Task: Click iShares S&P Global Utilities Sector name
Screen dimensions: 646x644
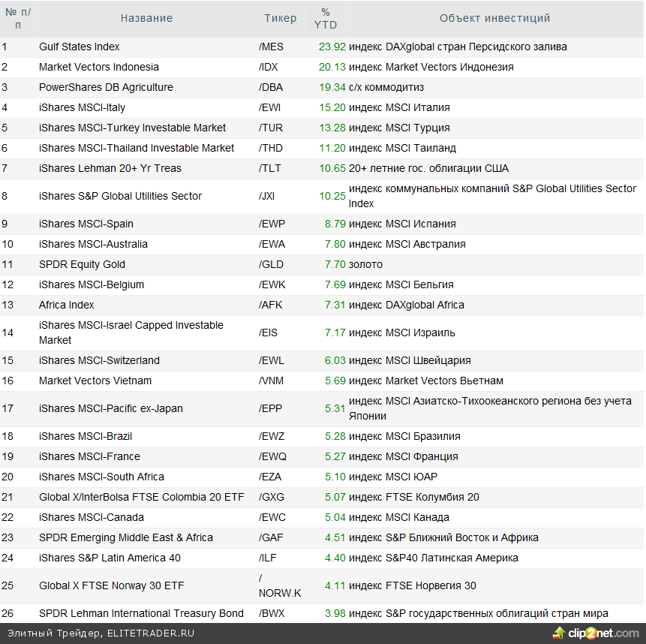Action: 120,196
